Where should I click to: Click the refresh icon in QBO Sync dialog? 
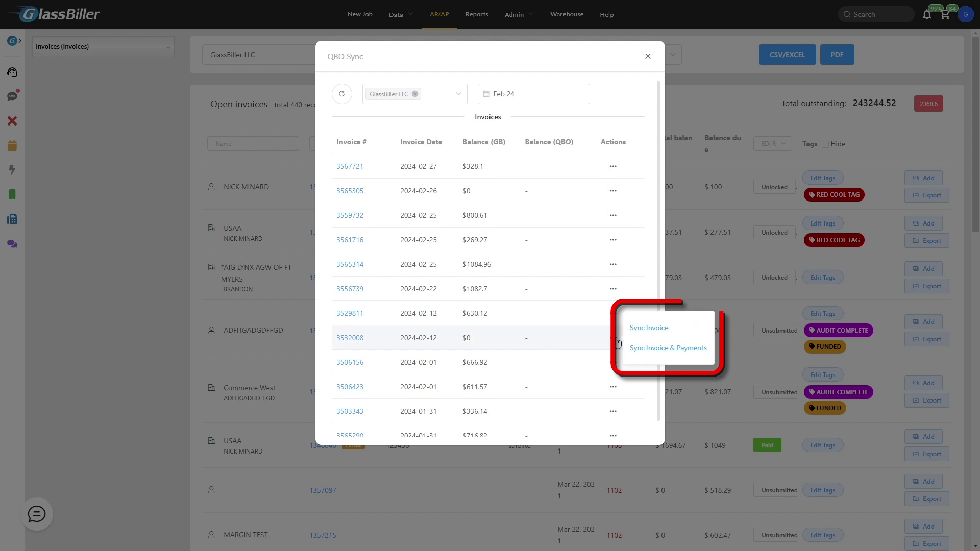(341, 94)
